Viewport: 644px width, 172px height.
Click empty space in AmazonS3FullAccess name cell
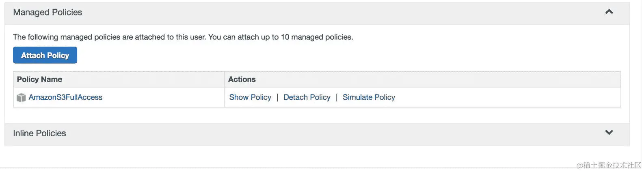[162, 97]
